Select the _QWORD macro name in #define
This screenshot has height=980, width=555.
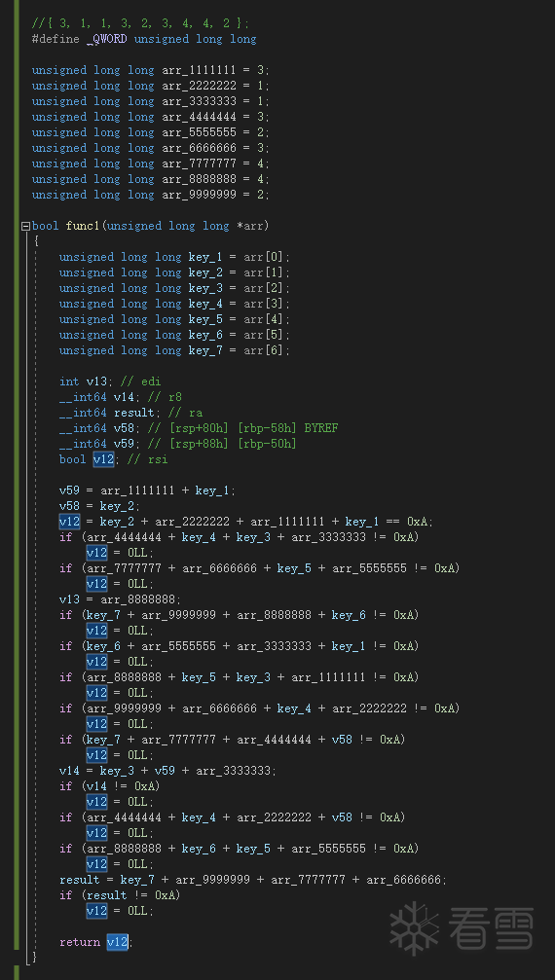107,39
